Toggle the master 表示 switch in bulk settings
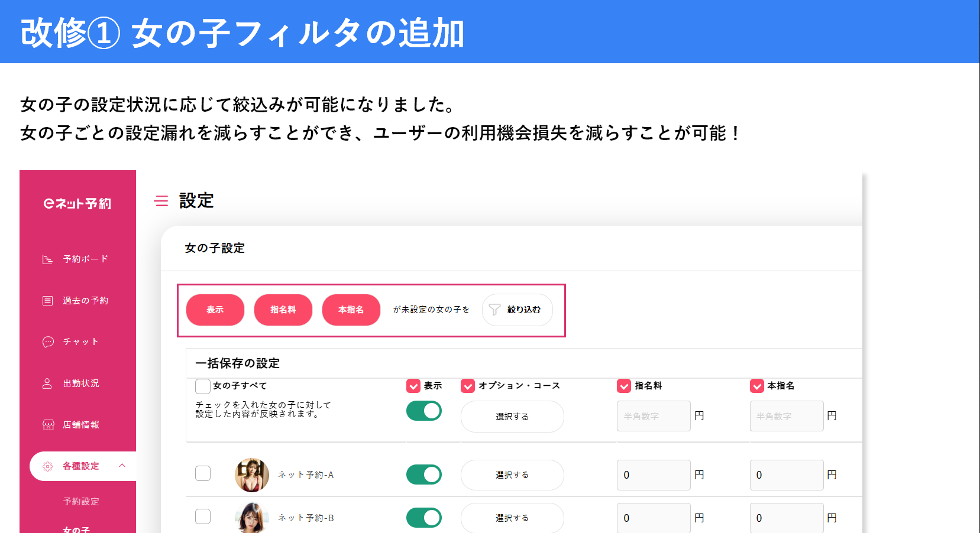980x533 pixels. [423, 410]
